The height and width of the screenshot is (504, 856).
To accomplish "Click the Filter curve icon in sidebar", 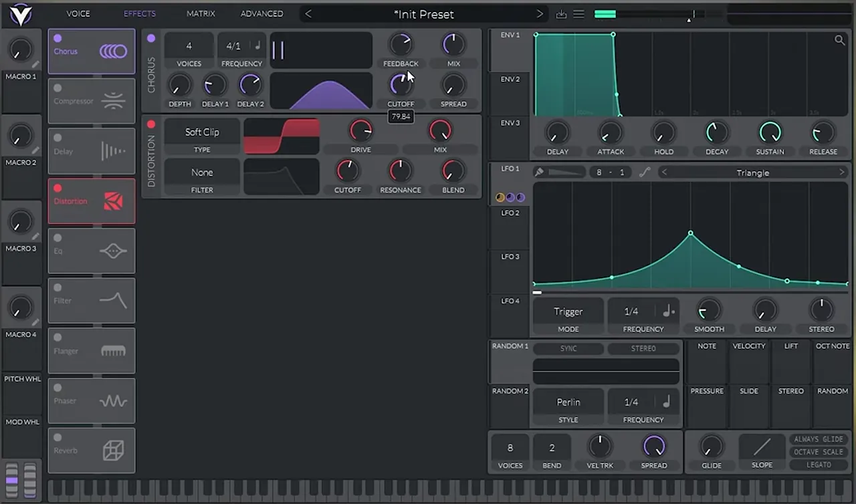I will pyautogui.click(x=113, y=301).
